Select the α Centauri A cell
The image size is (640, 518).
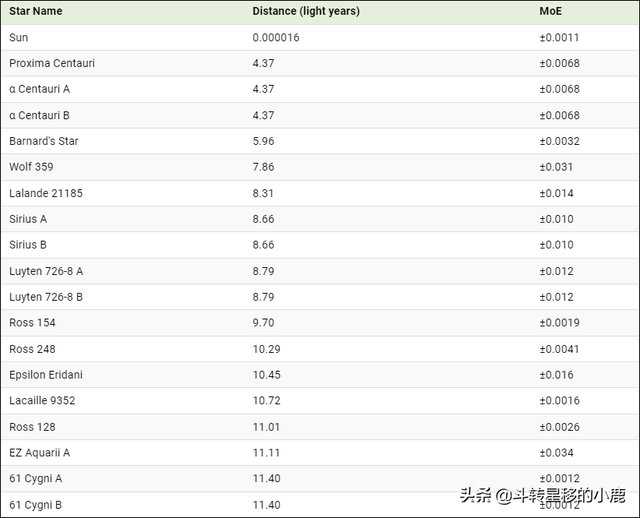[x=39, y=89]
